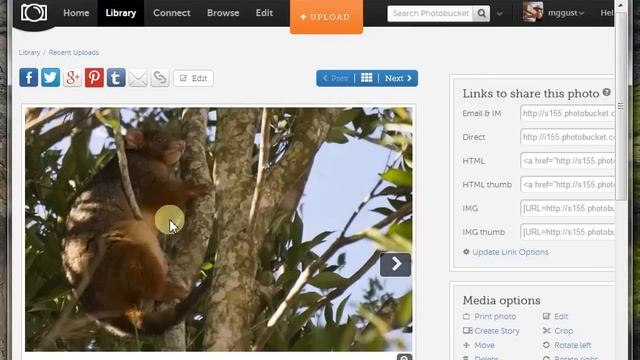Click the Photobucket camera logo
640x360 pixels.
click(34, 13)
